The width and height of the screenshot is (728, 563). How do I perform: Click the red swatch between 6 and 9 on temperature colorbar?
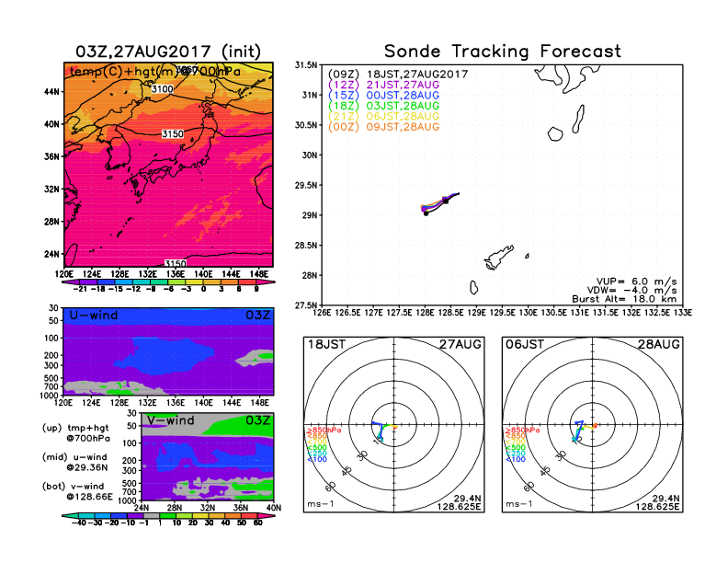pyautogui.click(x=247, y=282)
